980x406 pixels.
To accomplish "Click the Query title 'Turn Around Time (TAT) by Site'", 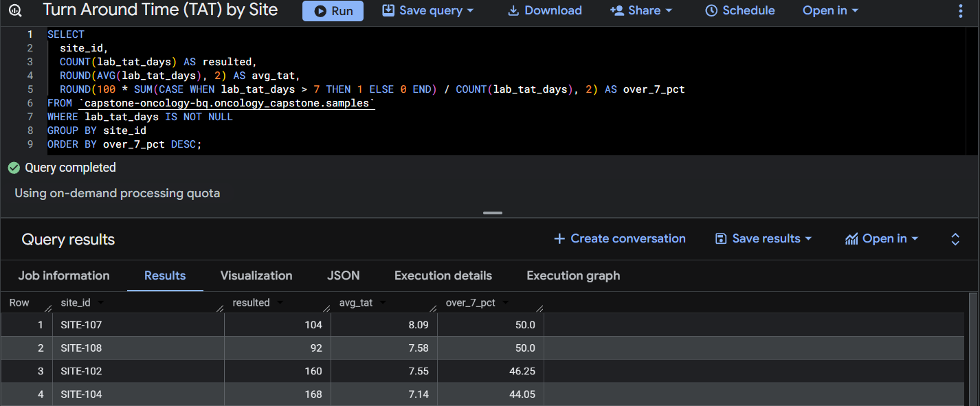I will click(x=160, y=10).
